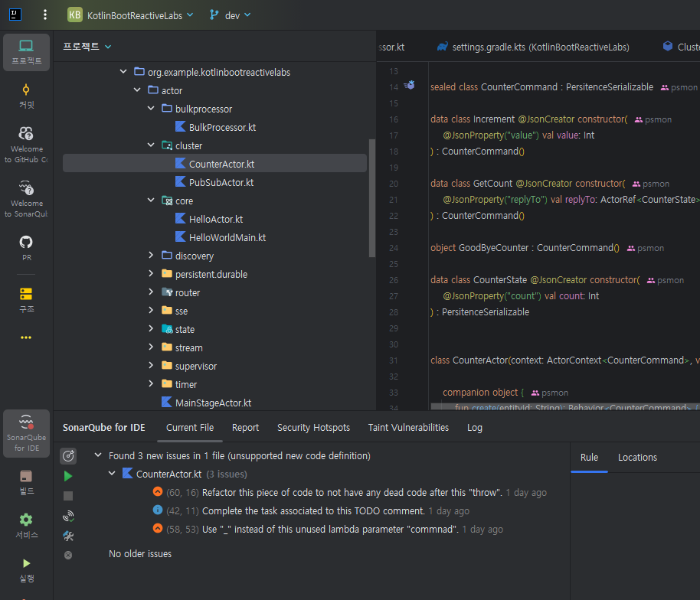Open the dev branch dropdown
Screen dimensions: 700x600
(230, 15)
